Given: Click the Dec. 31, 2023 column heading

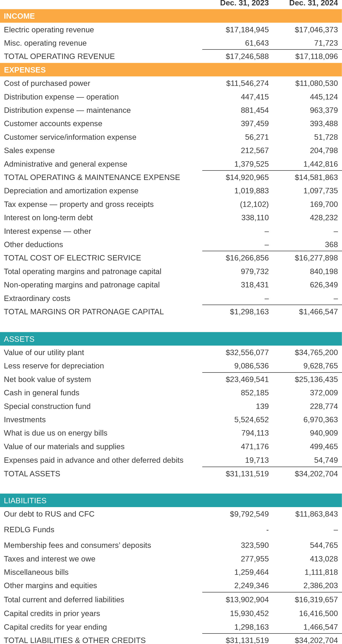Looking at the screenshot, I should tap(244, 3).
